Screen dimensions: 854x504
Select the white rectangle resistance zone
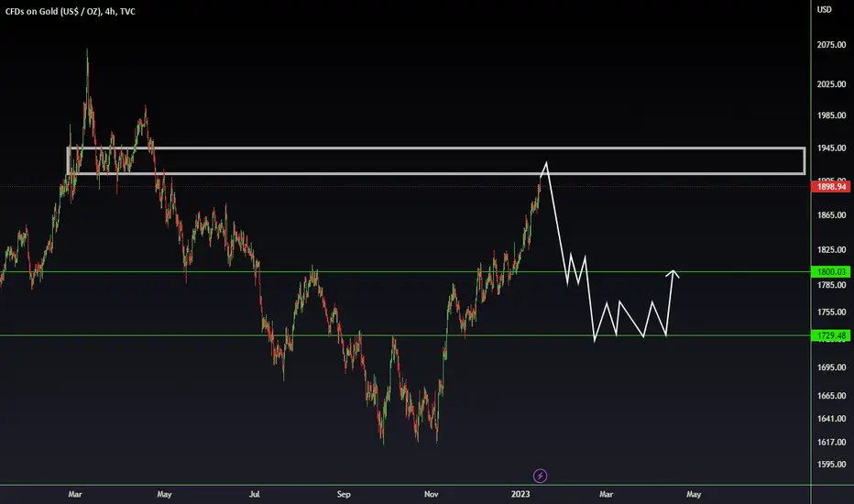[x=436, y=160]
